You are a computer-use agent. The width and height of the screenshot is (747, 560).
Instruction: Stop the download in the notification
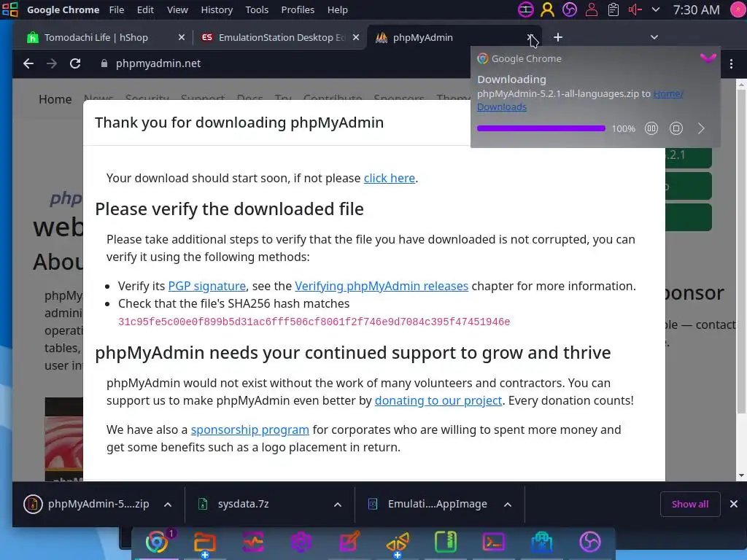(676, 128)
